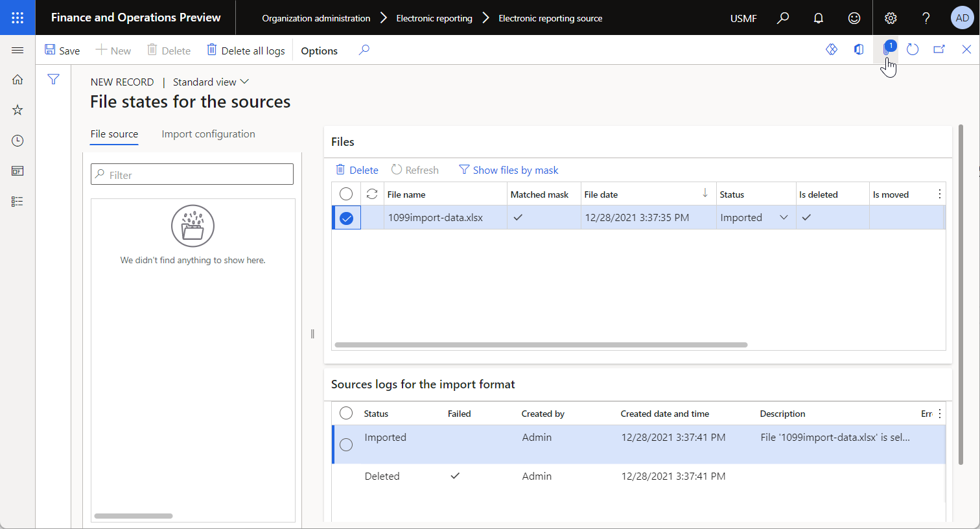Check the 1099import-data.xlsx row checkbox

(346, 217)
